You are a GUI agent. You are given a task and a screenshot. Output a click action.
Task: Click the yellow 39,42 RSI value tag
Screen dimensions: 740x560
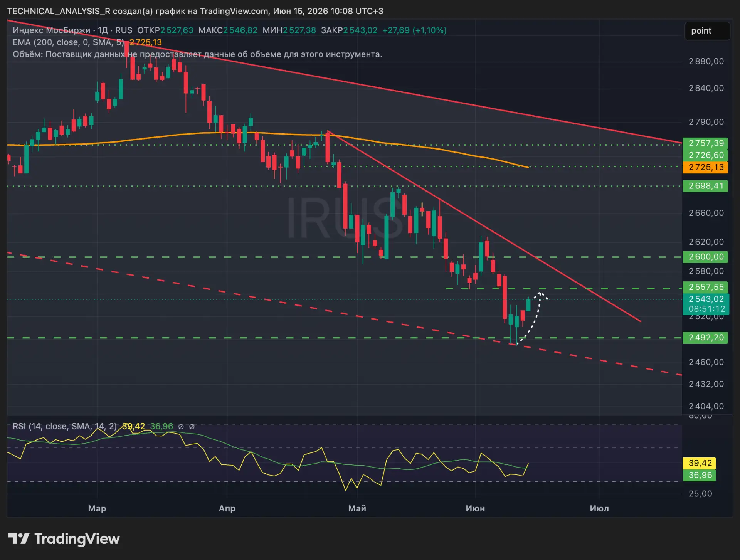point(700,463)
